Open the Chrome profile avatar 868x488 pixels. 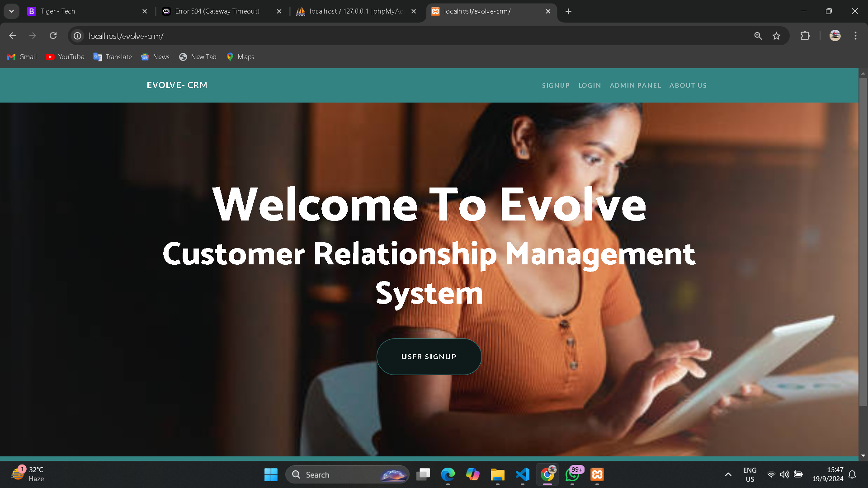pyautogui.click(x=835, y=36)
